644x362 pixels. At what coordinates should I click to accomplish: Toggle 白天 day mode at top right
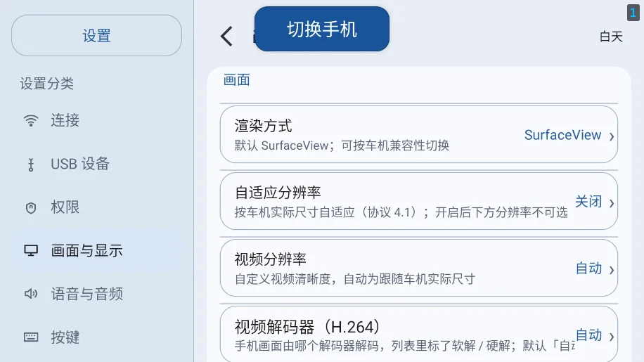611,37
